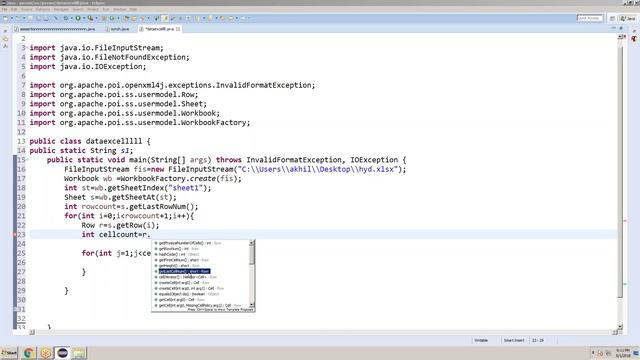Click the green Run toolbar icon
Image resolution: width=640 pixels, height=360 pixels.
(78, 18)
